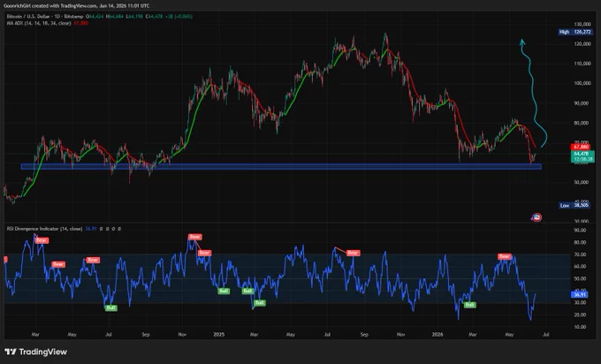The image size is (601, 364).
Task: Click the red 67,880 price tag
Action: (581, 148)
